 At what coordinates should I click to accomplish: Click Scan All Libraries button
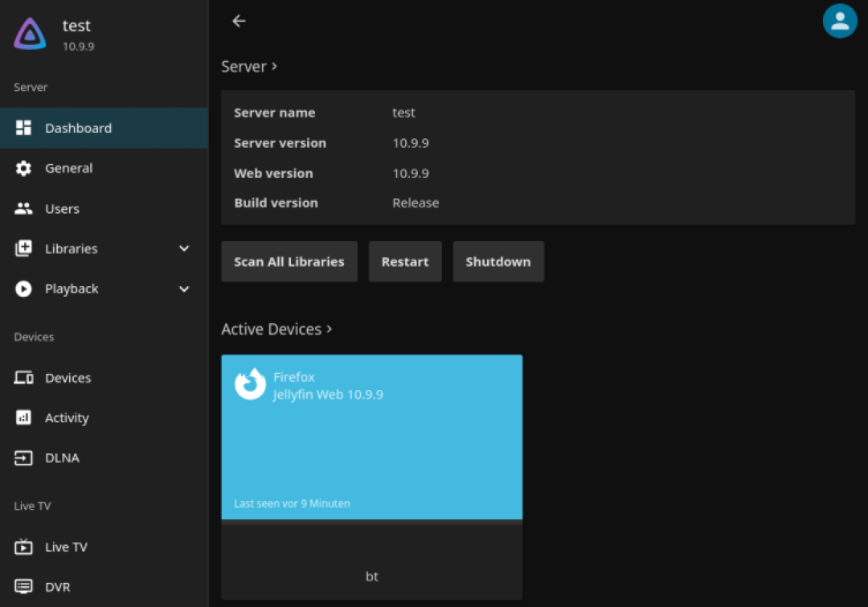tap(289, 261)
